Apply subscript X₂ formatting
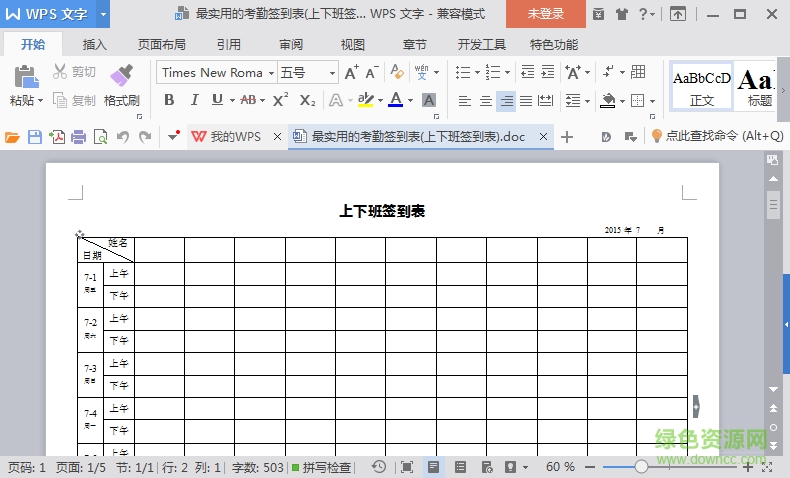790x478 pixels. (307, 100)
